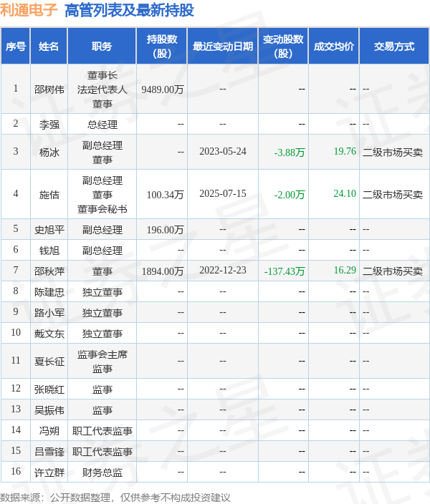Screen dimensions: 430x504
Task: Click 二级市场买卖 in 邵秋萍's row
Action: [393, 271]
